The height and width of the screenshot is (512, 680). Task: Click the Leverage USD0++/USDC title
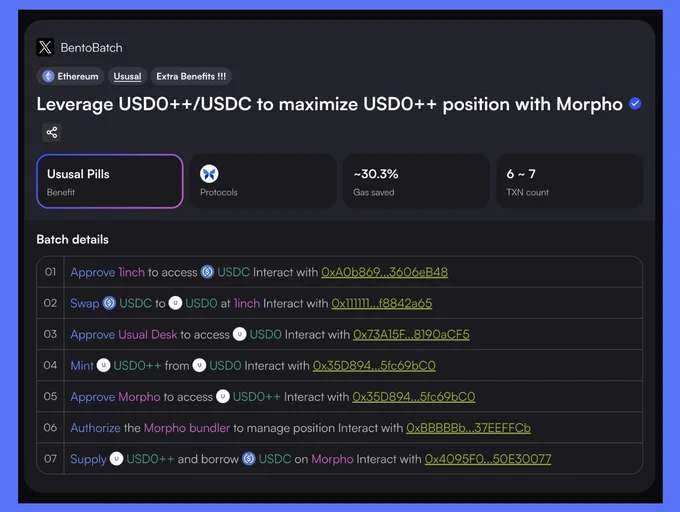[330, 104]
